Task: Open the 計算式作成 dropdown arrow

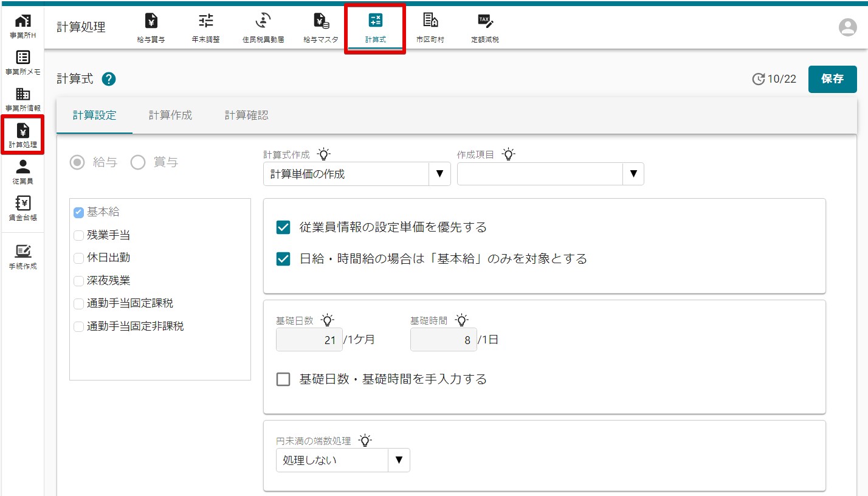Action: pyautogui.click(x=439, y=174)
